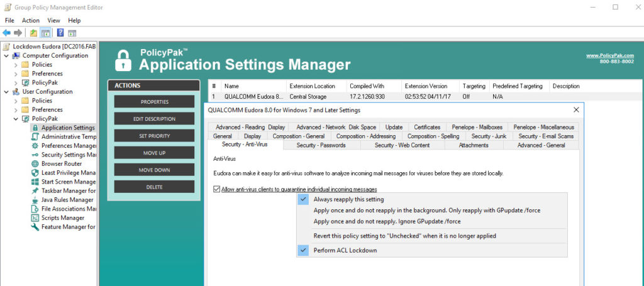Screen dimensions: 644x286
Task: Open the Help toolbar icon
Action: pos(60,33)
